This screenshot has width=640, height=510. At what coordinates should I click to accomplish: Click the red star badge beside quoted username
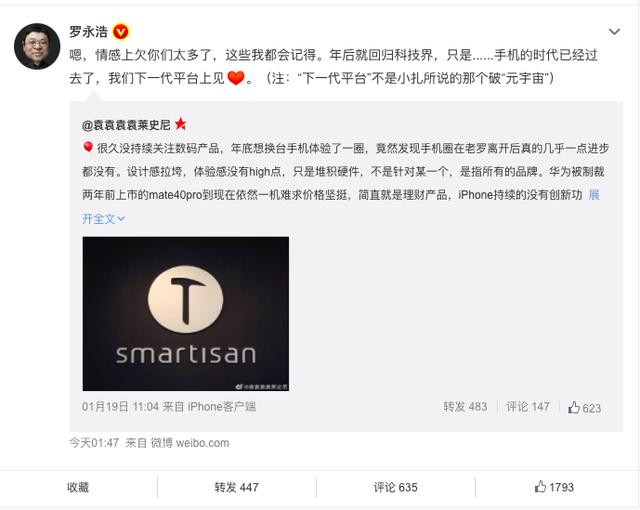click(180, 124)
